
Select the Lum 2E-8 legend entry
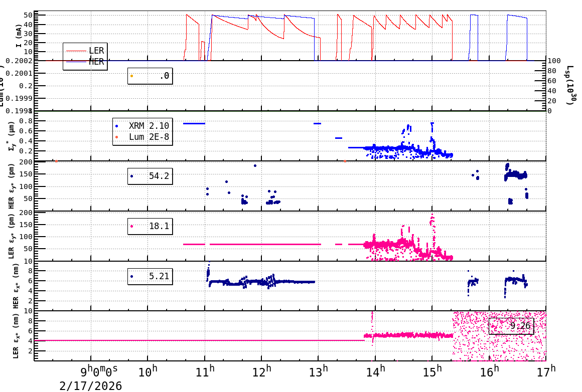(142, 137)
